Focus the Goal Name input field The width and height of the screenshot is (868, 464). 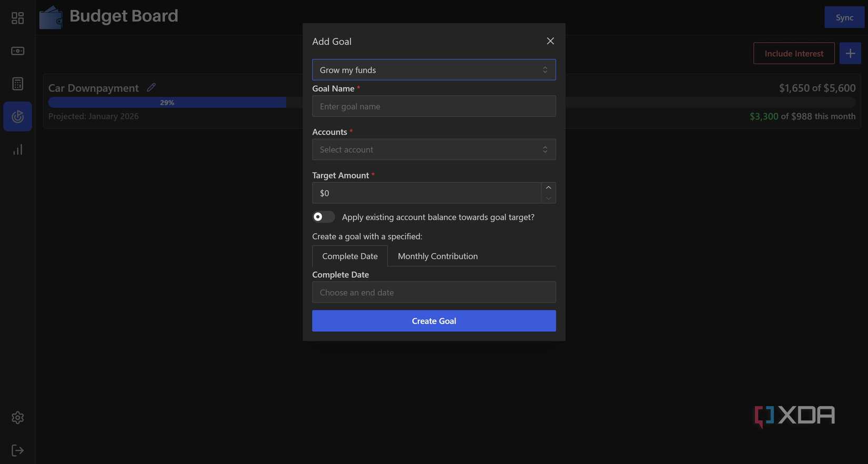(434, 106)
